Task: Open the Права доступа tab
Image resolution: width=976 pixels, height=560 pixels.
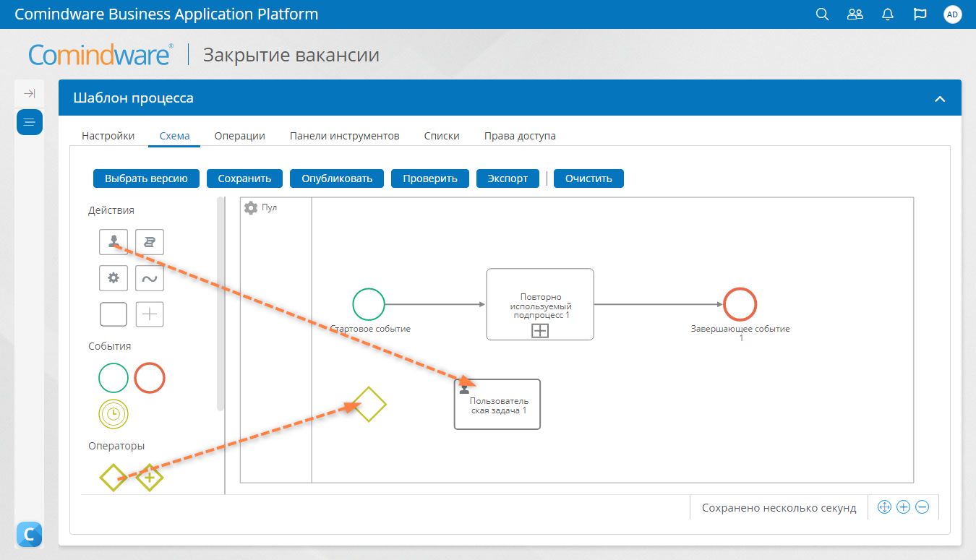Action: [x=520, y=136]
